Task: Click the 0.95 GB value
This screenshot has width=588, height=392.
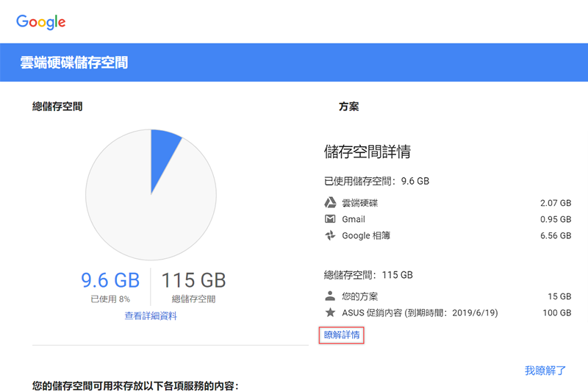Action: pyautogui.click(x=556, y=219)
